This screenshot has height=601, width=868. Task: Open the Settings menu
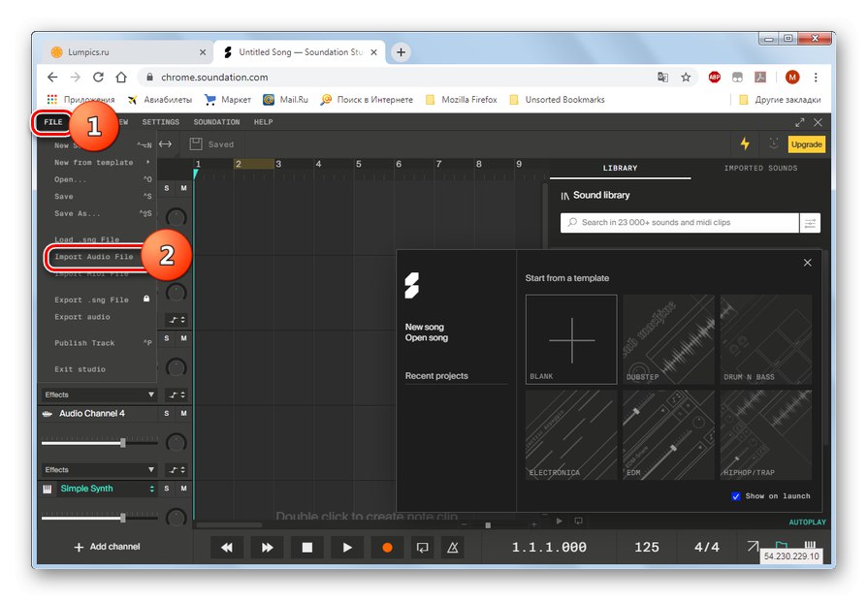point(161,122)
